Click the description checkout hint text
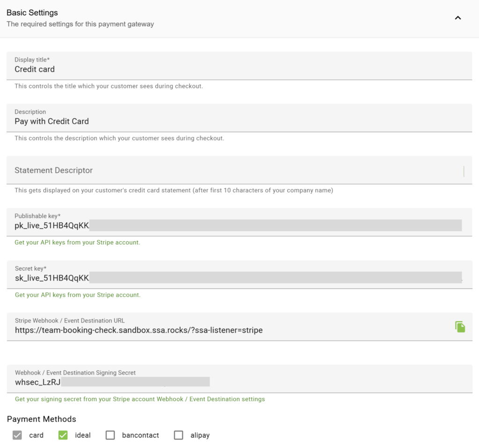This screenshot has width=479, height=448. 119,138
